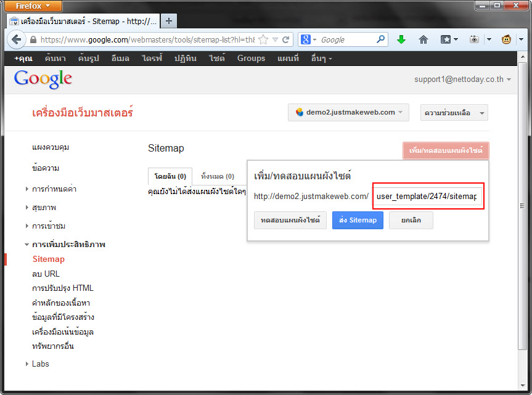Open ข้อมูลที่มีโครงสร้าง in the sidebar
Image resolution: width=532 pixels, height=395 pixels.
pyautogui.click(x=63, y=317)
